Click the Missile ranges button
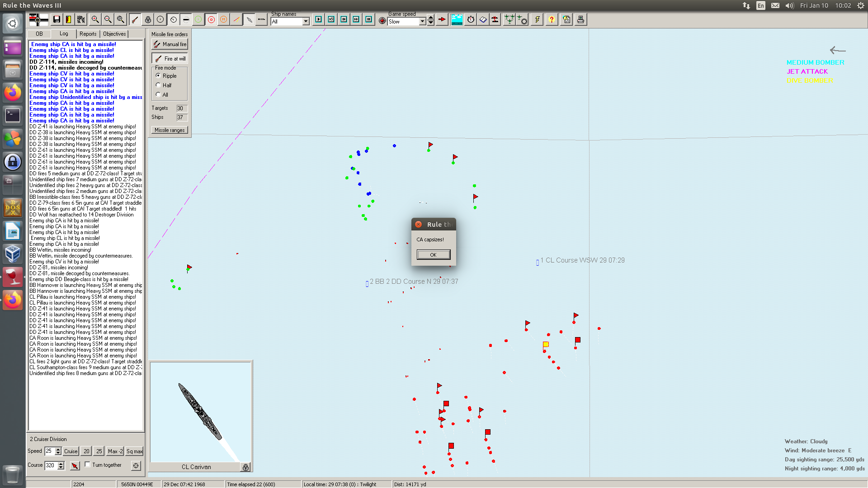The height and width of the screenshot is (488, 868). tap(170, 130)
